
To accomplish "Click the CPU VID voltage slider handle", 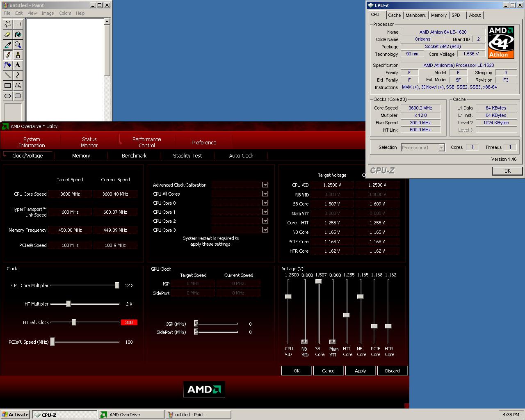I will [288, 297].
